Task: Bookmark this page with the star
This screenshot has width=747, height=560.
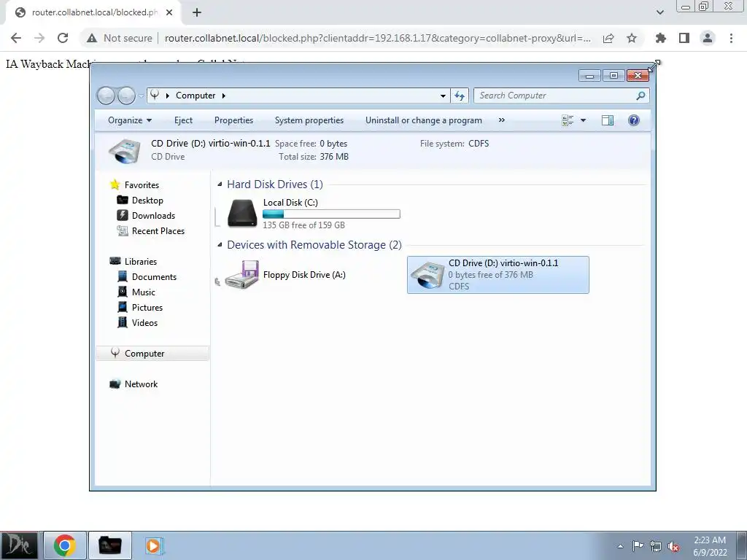Action: 632,38
